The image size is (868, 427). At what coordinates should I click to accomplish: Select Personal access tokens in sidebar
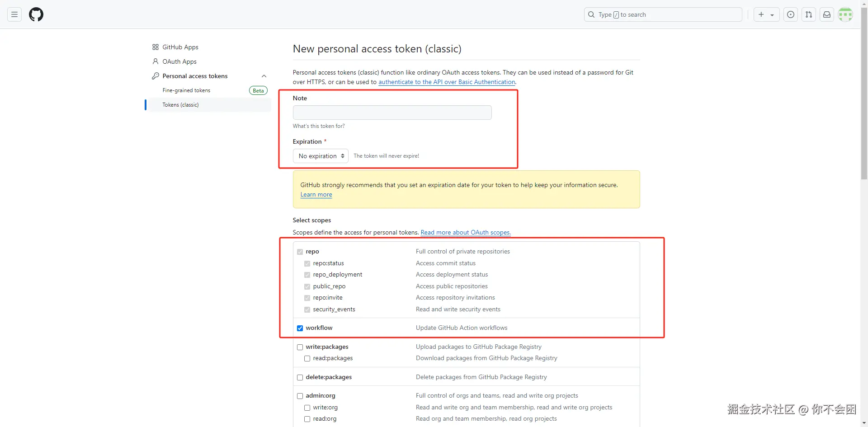[195, 76]
